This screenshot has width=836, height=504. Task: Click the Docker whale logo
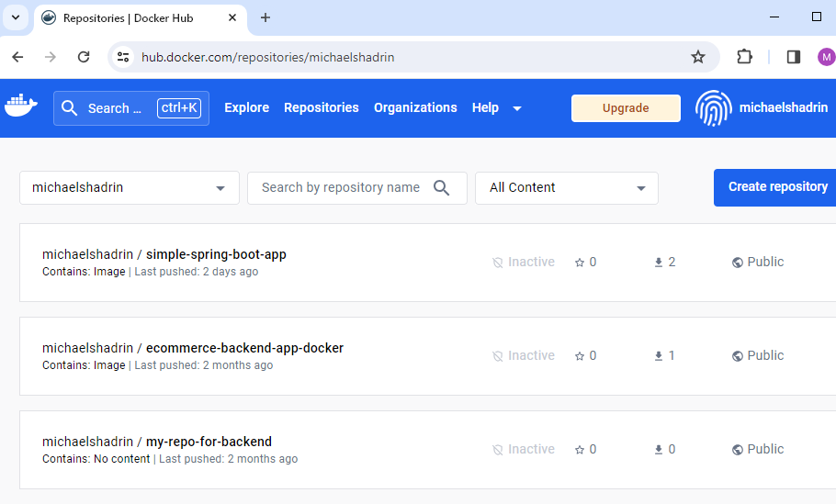(21, 106)
